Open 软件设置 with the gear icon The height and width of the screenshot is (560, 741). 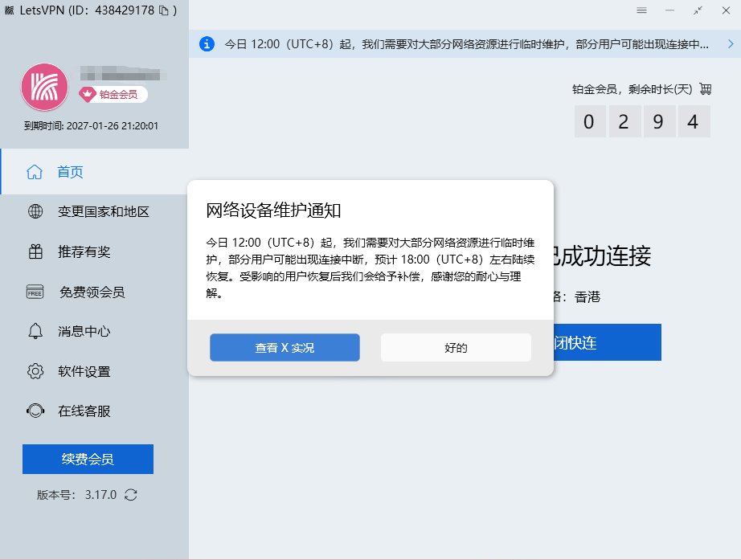[35, 371]
